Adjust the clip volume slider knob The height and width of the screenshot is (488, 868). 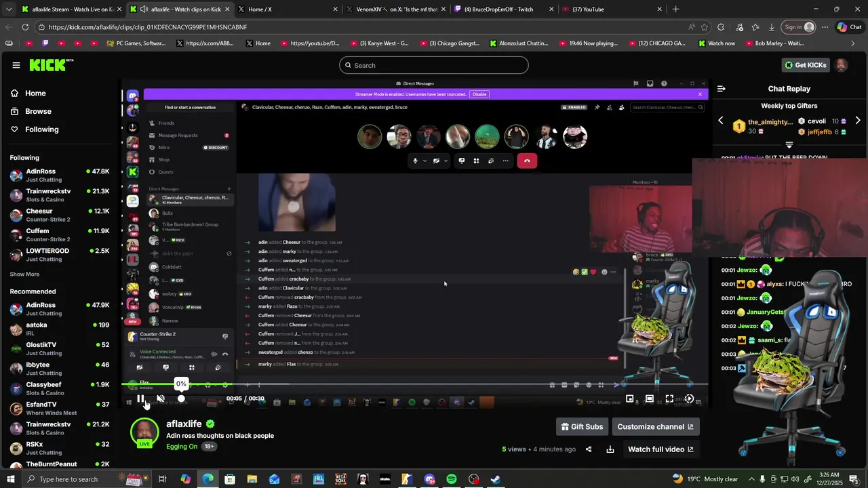(x=181, y=399)
